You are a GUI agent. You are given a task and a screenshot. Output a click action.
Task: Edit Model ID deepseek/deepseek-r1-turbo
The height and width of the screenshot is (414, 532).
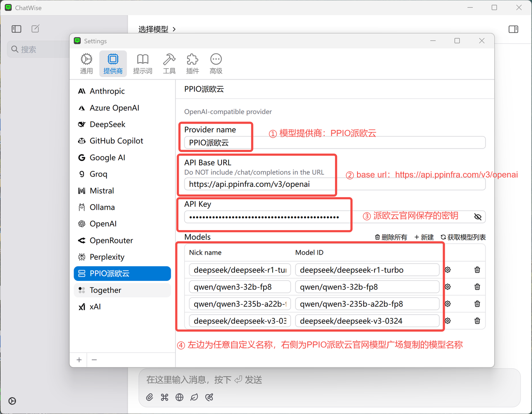click(x=367, y=270)
